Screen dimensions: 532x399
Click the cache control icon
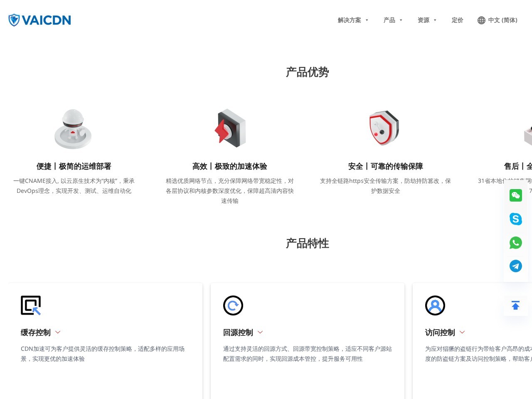click(31, 305)
